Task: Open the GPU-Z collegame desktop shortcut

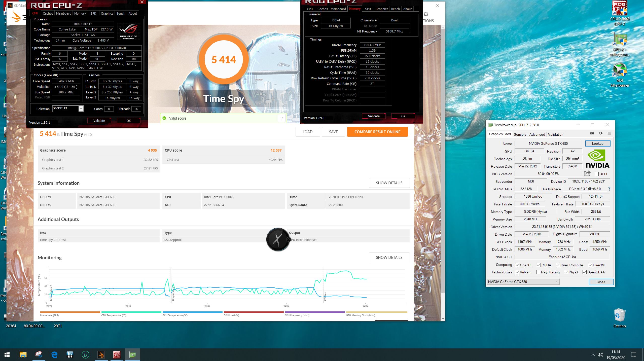Action: click(x=620, y=45)
